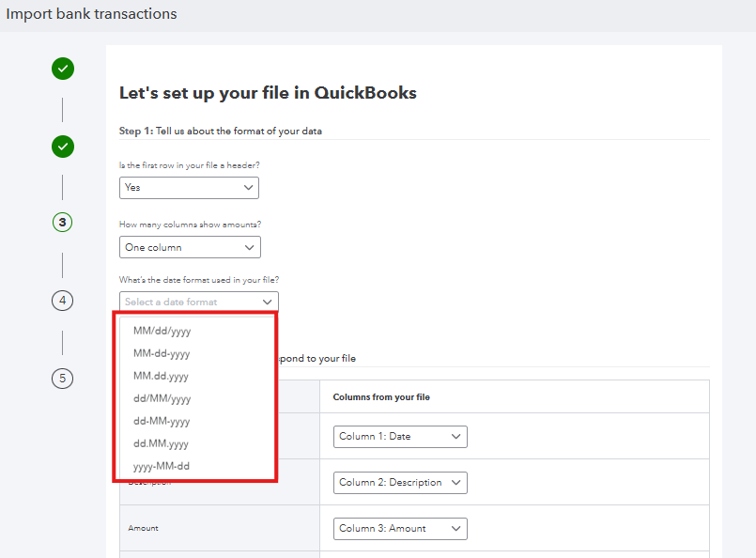
Task: Jump to step 5 indicator
Action: tap(62, 378)
